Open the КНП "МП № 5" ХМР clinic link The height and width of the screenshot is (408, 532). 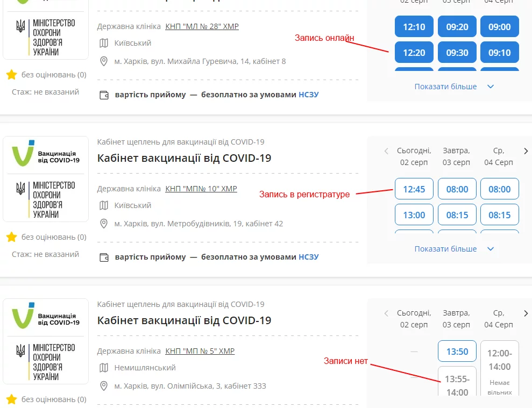click(x=200, y=351)
